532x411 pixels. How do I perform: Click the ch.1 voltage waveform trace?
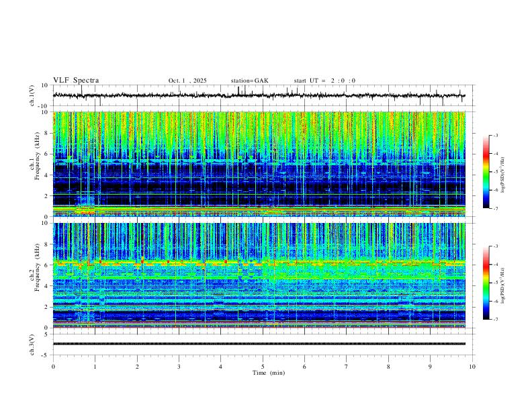[x=259, y=95]
